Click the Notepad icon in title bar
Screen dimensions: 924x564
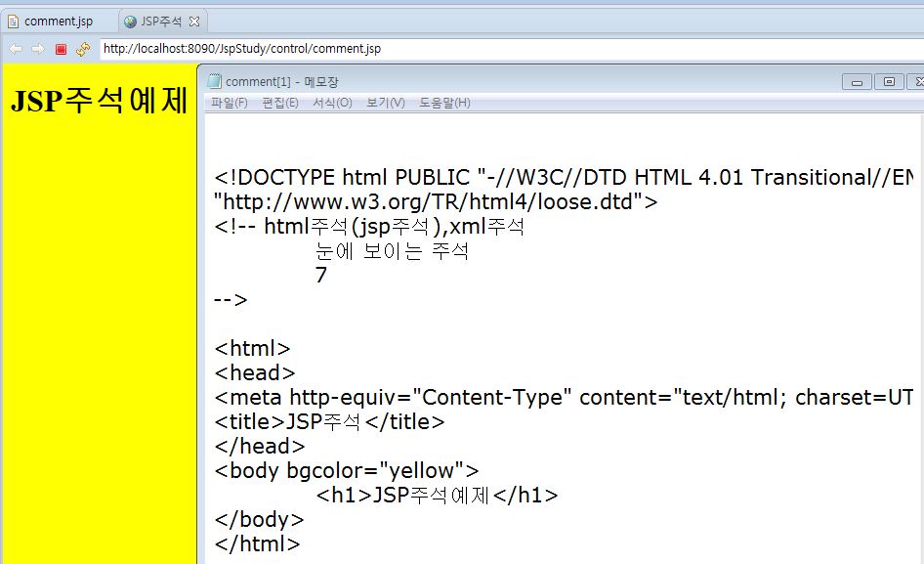coord(215,81)
